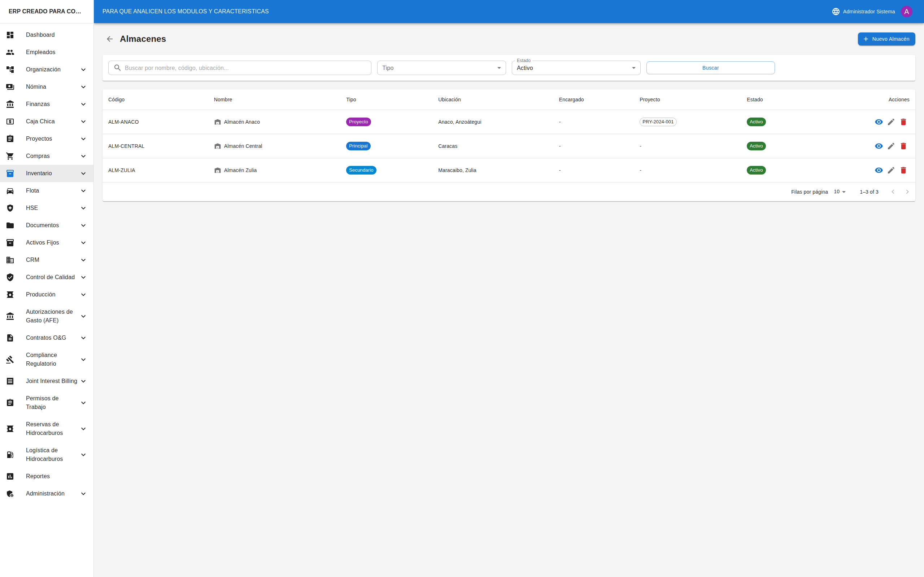The height and width of the screenshot is (577, 924).
Task: Change rows per page dropdown from 10
Action: pos(840,192)
